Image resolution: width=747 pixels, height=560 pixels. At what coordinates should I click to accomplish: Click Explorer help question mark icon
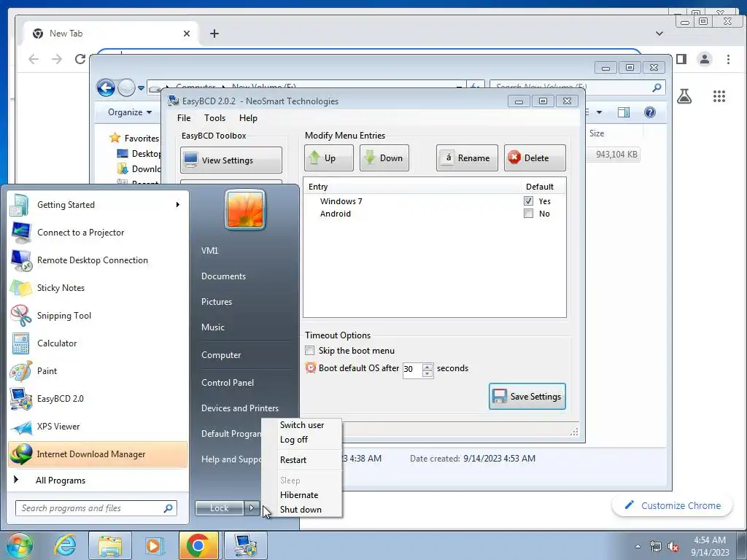[649, 112]
